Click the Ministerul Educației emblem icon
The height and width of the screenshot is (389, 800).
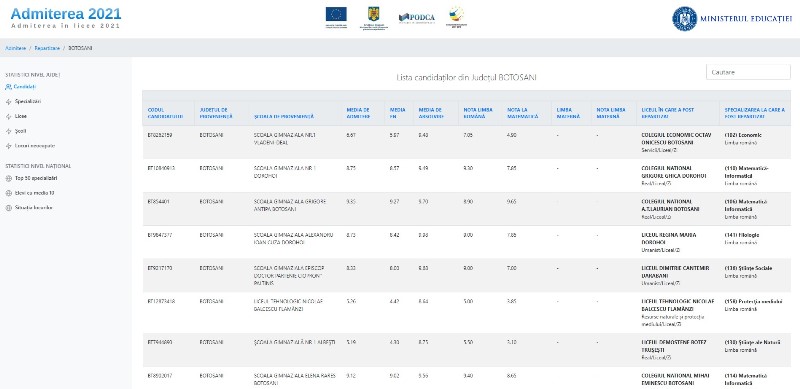tap(684, 19)
